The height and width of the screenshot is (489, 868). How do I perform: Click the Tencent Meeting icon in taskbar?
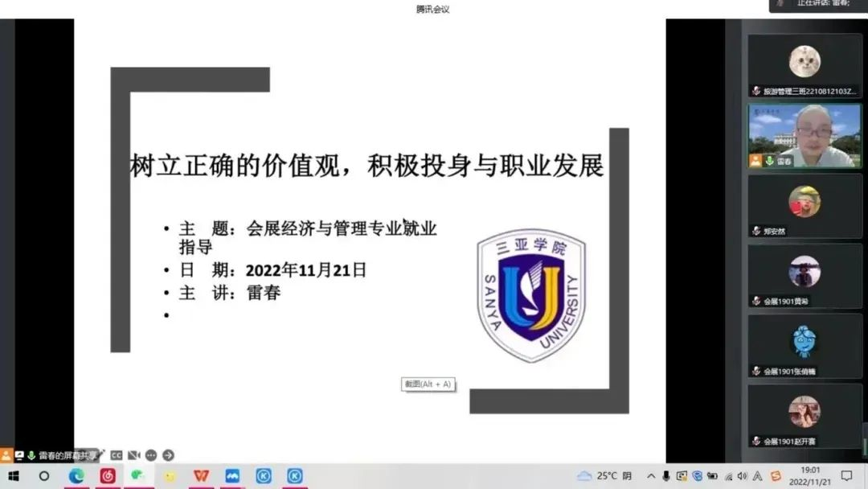(232, 476)
